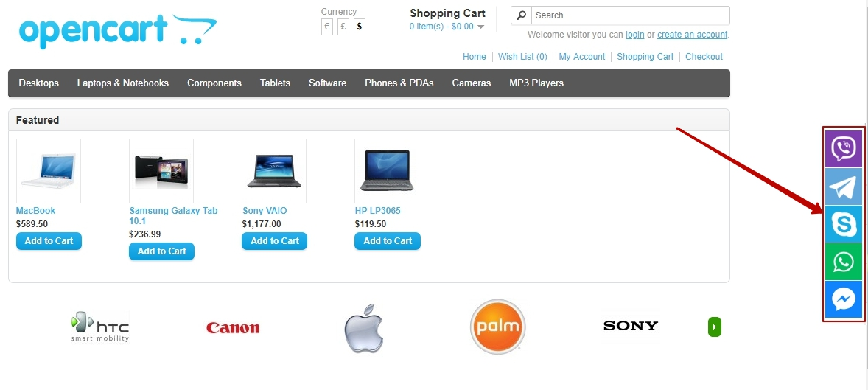868x390 pixels.
Task: Switch currency to Euro
Action: coord(327,27)
